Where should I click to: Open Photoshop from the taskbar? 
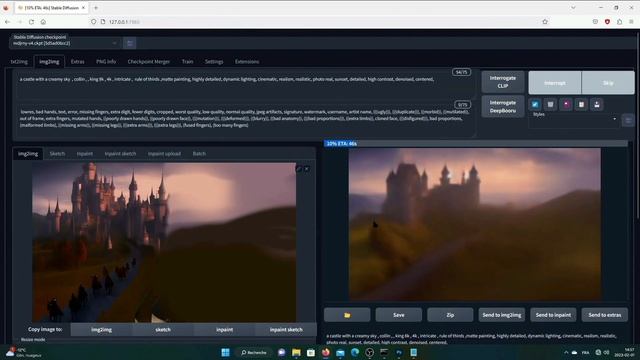point(399,352)
